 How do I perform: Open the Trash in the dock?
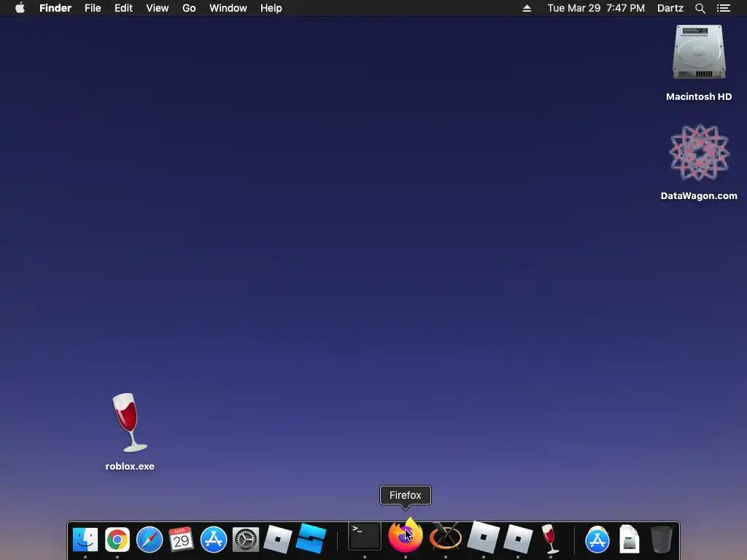point(661,540)
